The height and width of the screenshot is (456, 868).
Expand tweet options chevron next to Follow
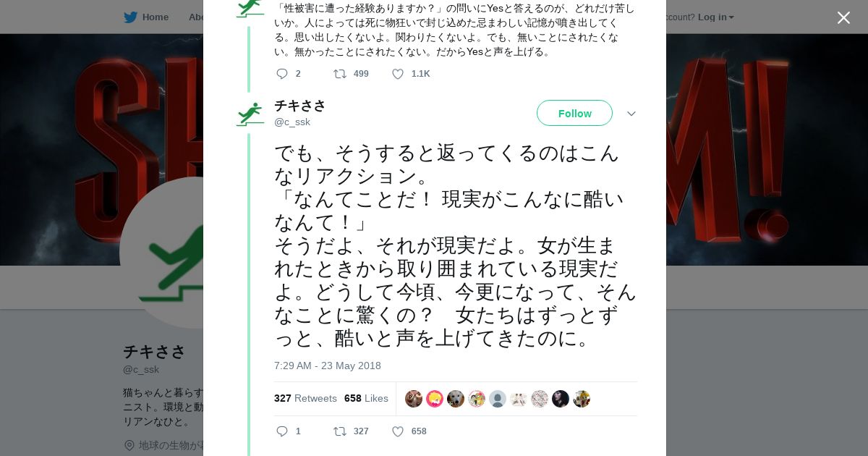[x=631, y=114]
